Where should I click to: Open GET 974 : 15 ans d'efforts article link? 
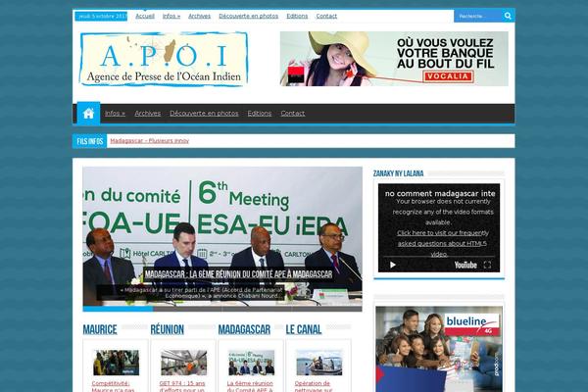(182, 386)
